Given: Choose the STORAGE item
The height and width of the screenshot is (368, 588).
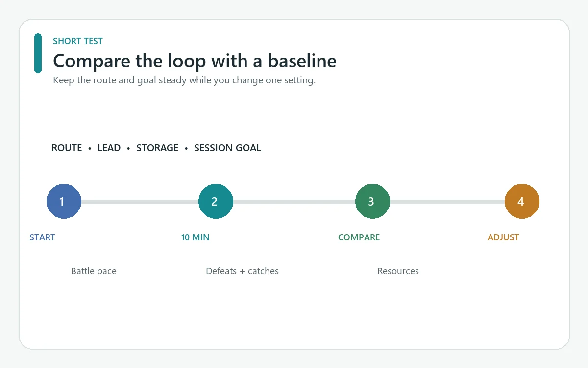Looking at the screenshot, I should coord(157,148).
